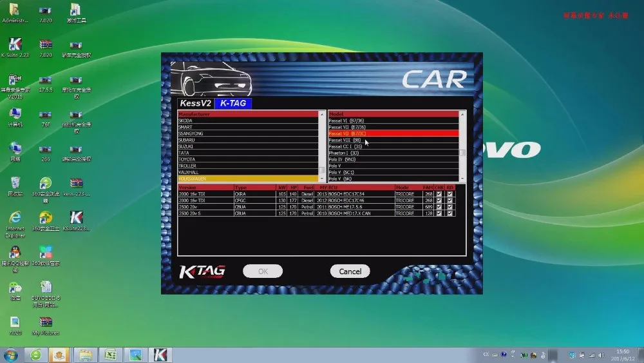Select SUZUKI in the Manufacturer list
Image resolution: width=644 pixels, height=363 pixels.
248,146
